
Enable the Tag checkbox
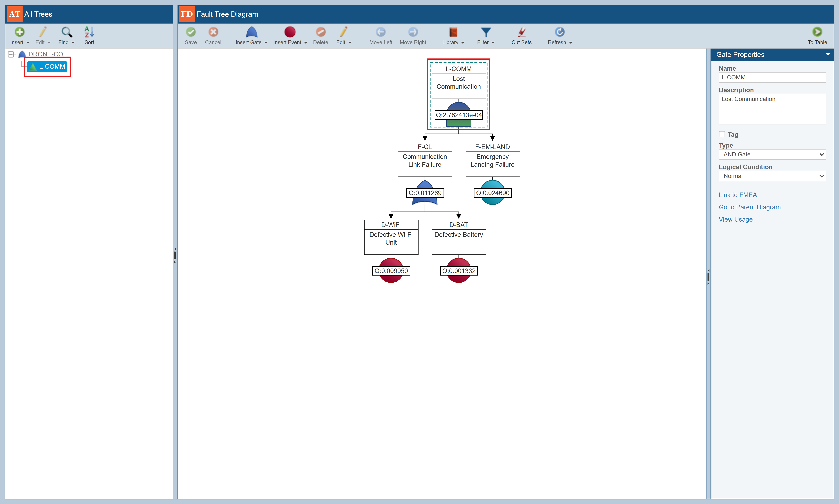click(722, 134)
